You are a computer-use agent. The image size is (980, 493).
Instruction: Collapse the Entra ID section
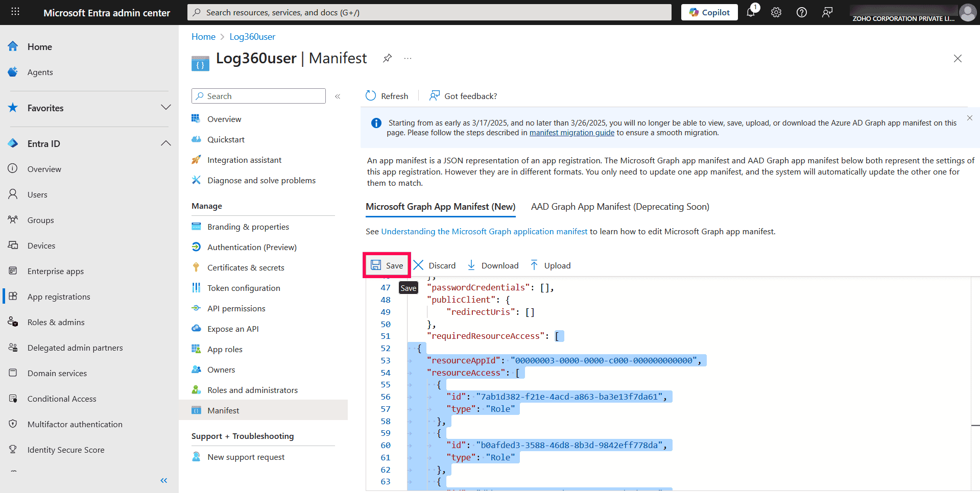165,143
